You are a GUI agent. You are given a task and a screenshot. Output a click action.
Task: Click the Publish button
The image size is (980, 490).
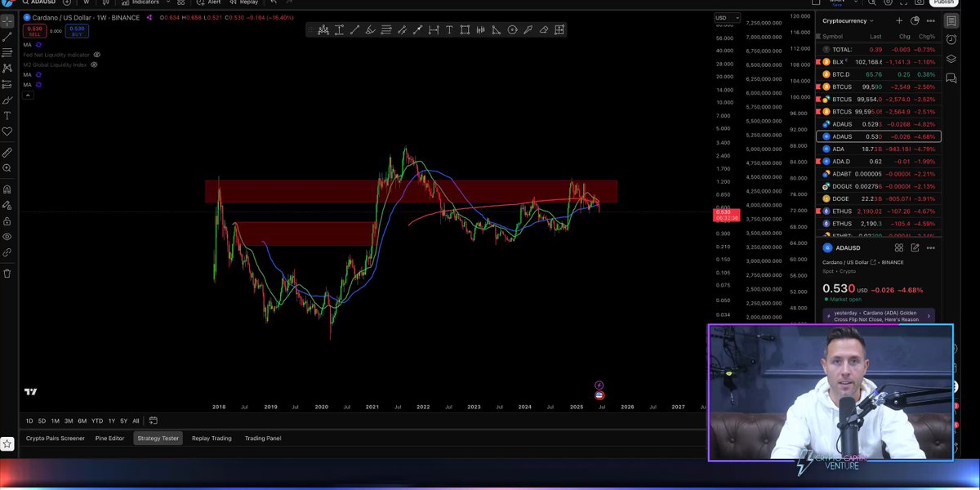tap(943, 2)
